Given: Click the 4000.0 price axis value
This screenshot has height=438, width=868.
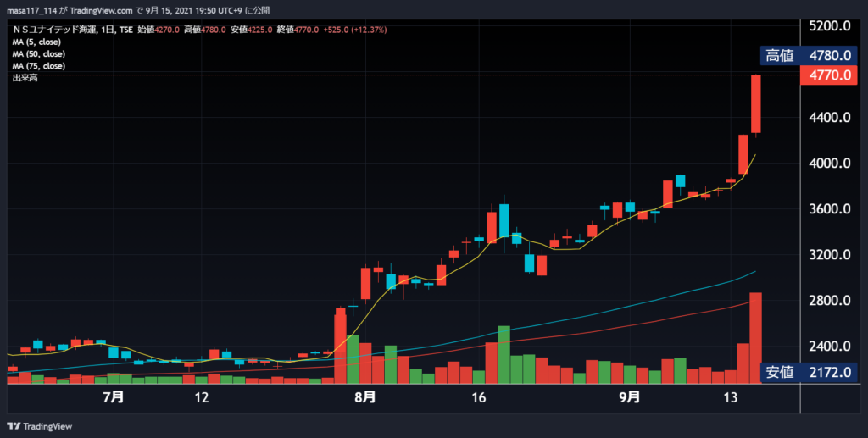Looking at the screenshot, I should pos(830,164).
